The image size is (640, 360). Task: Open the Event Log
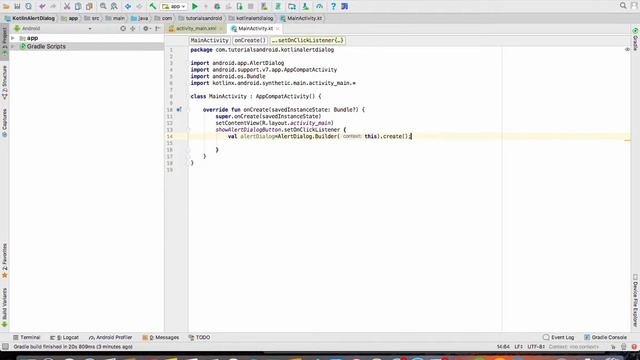[x=558, y=338]
